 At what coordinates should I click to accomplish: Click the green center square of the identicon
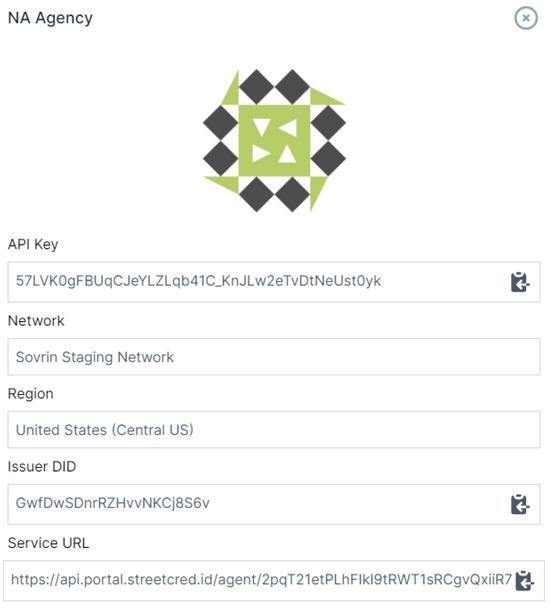pos(274,141)
